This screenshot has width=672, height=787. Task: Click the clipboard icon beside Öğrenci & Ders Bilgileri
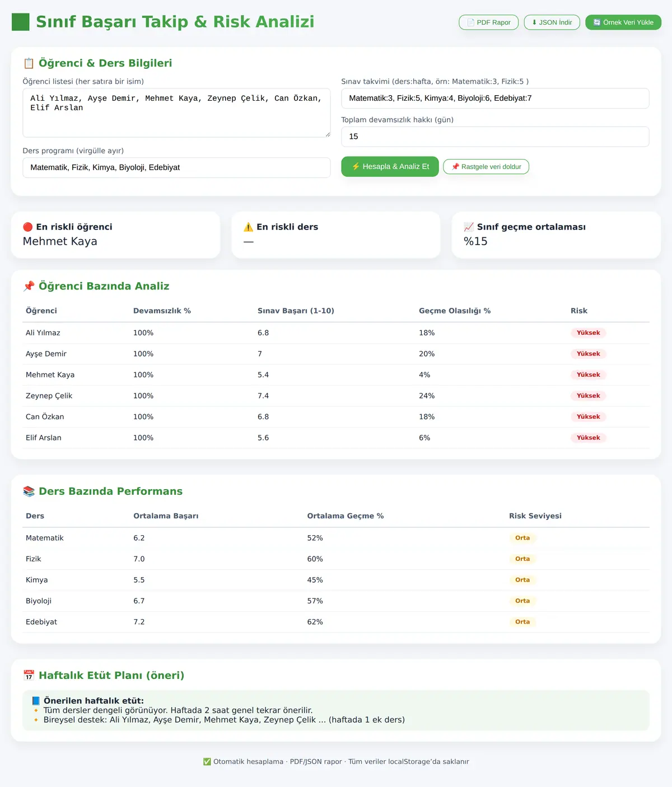pos(29,63)
